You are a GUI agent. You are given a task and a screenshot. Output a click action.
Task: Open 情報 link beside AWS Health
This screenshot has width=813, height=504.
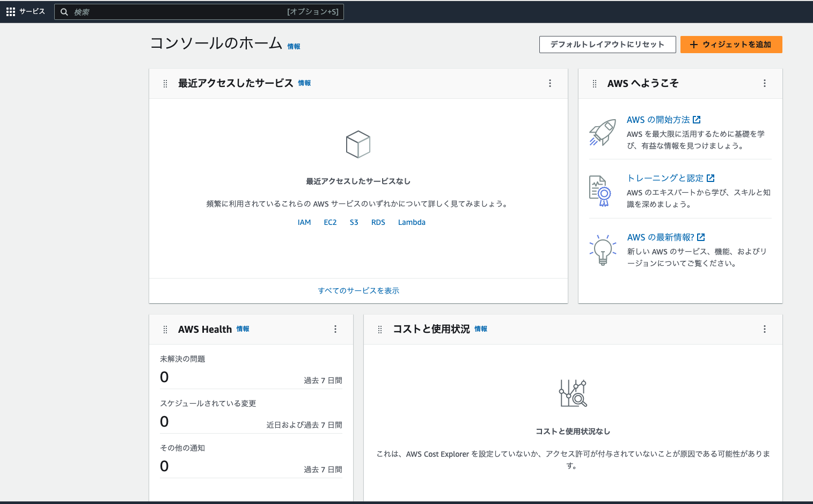(x=243, y=329)
